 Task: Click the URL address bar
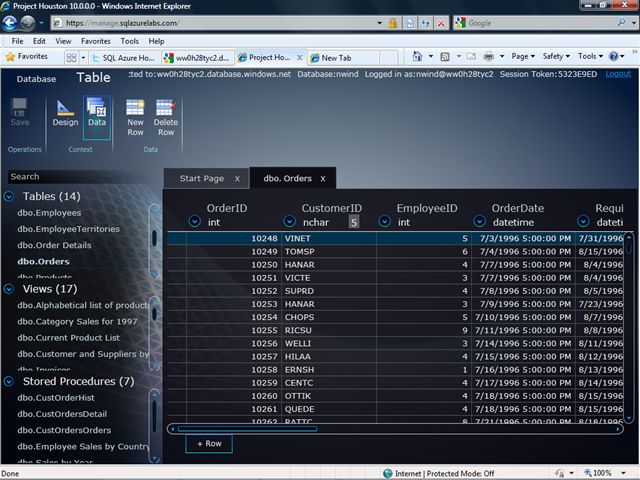click(218, 23)
